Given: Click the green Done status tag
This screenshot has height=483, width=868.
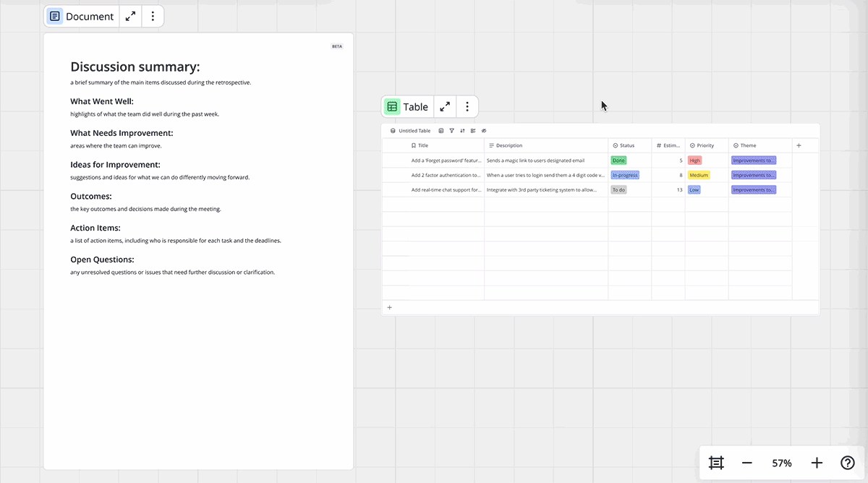Looking at the screenshot, I should coord(618,161).
